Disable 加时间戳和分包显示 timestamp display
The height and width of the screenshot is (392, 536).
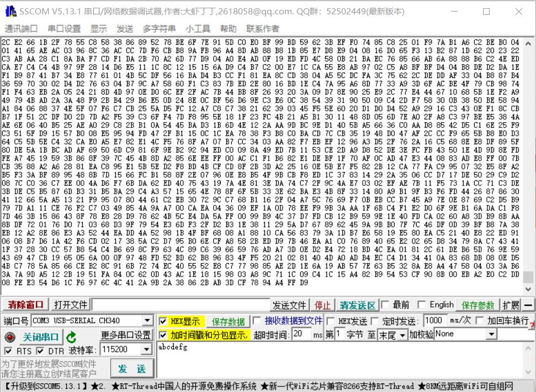point(163,333)
